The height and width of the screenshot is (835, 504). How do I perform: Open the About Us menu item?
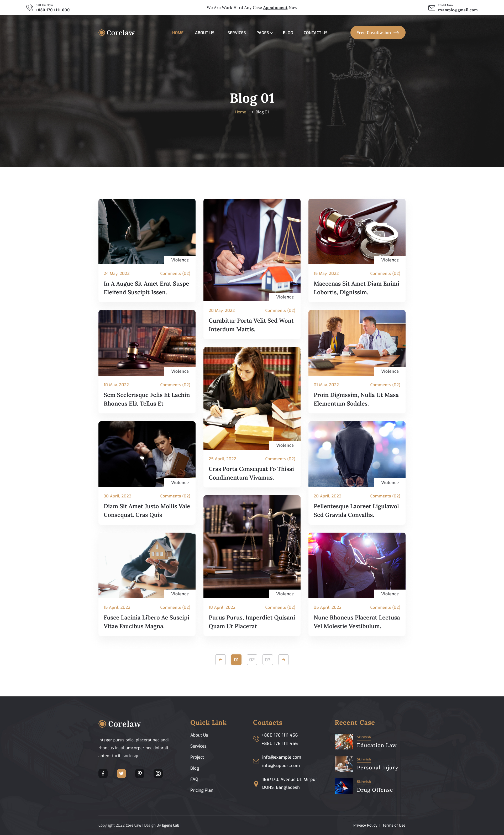205,33
